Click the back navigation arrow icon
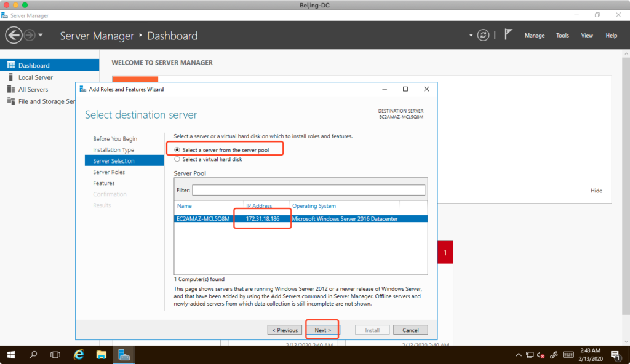This screenshot has width=630, height=364. click(14, 35)
